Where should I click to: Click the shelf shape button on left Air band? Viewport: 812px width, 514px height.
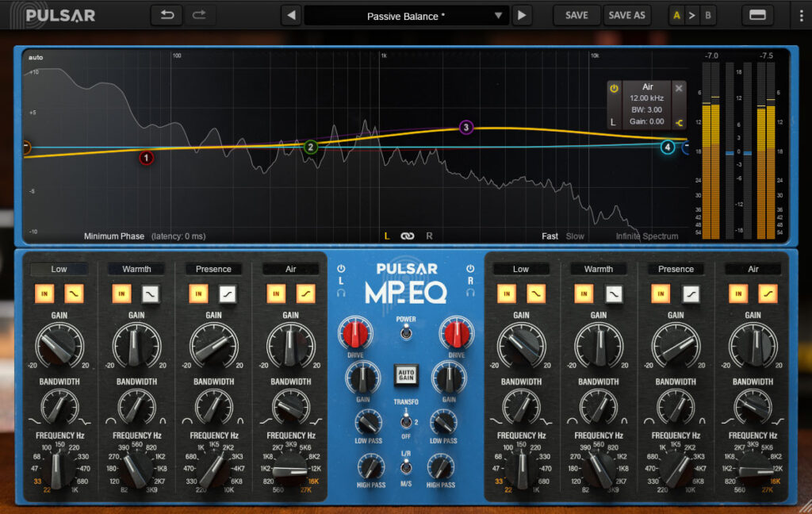305,294
